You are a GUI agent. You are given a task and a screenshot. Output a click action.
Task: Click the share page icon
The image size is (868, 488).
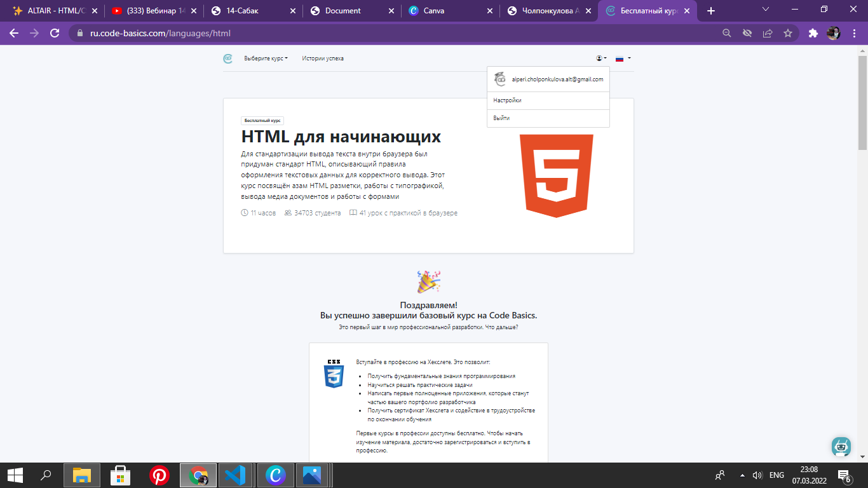pos(768,33)
